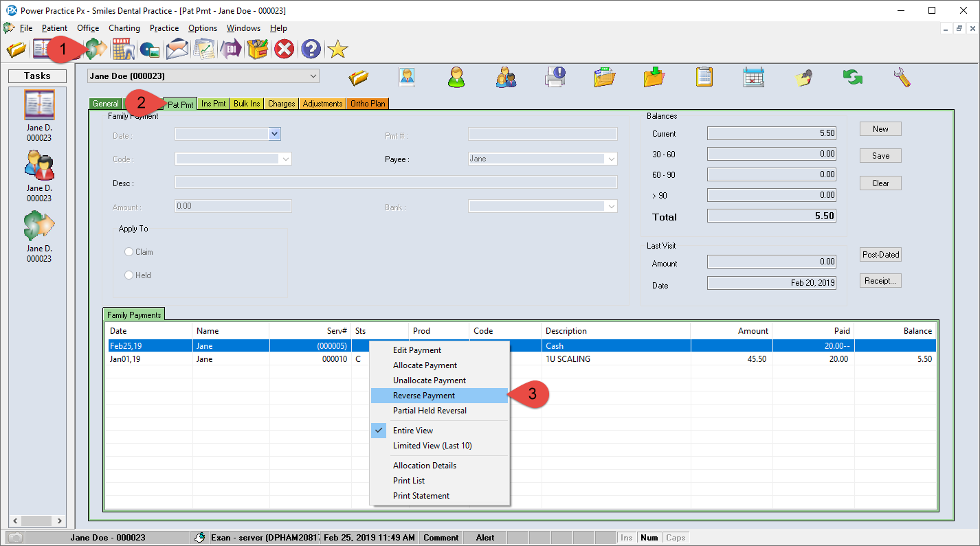Click the Clear button
980x546 pixels.
880,183
